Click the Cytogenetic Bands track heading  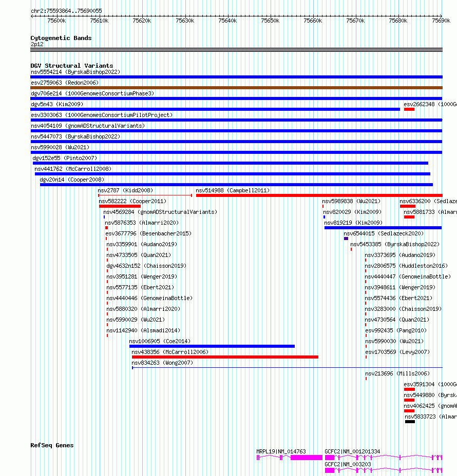pyautogui.click(x=61, y=38)
